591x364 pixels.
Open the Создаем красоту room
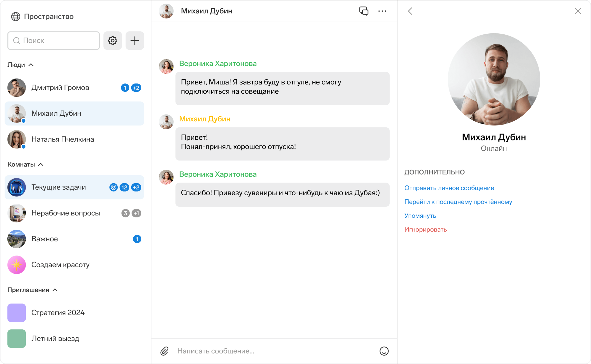pyautogui.click(x=74, y=265)
